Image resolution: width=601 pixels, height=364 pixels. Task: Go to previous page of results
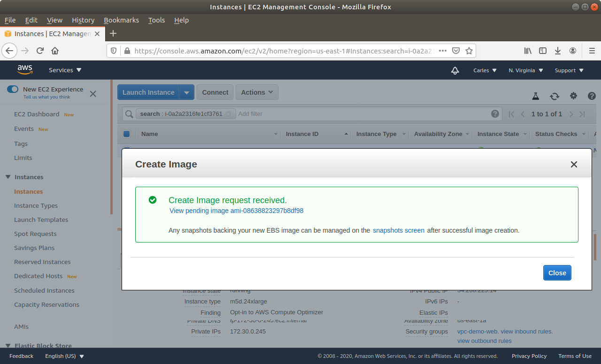coord(523,114)
